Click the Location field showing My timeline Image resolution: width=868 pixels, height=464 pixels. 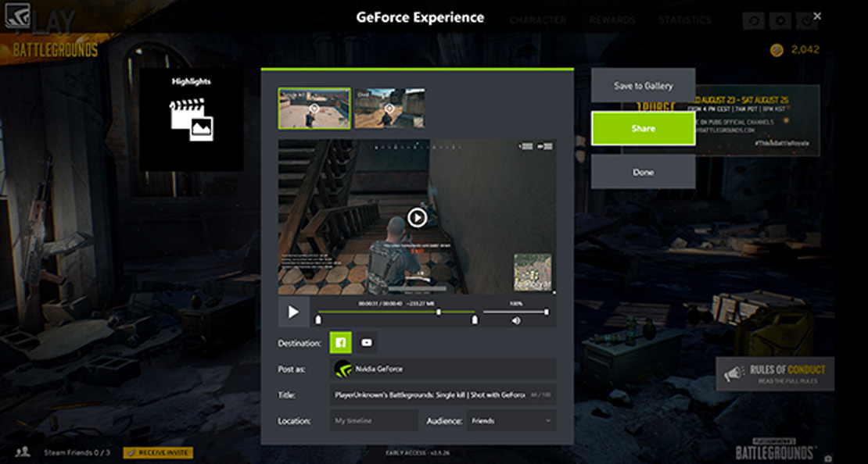[x=374, y=421]
